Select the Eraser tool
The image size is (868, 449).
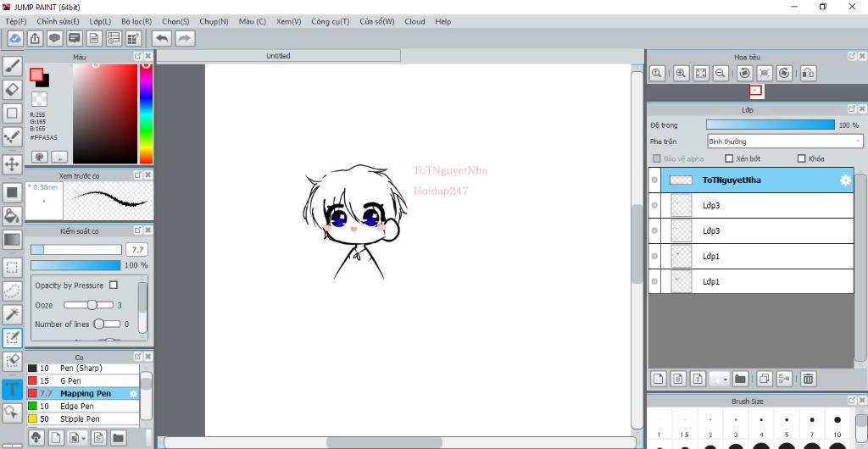pyautogui.click(x=12, y=89)
